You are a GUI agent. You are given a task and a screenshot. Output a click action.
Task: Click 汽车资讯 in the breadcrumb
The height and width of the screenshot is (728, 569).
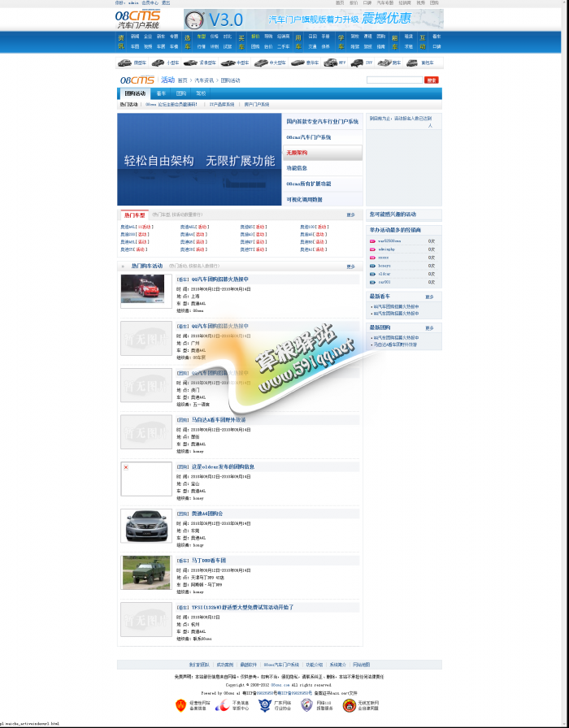pyautogui.click(x=204, y=80)
